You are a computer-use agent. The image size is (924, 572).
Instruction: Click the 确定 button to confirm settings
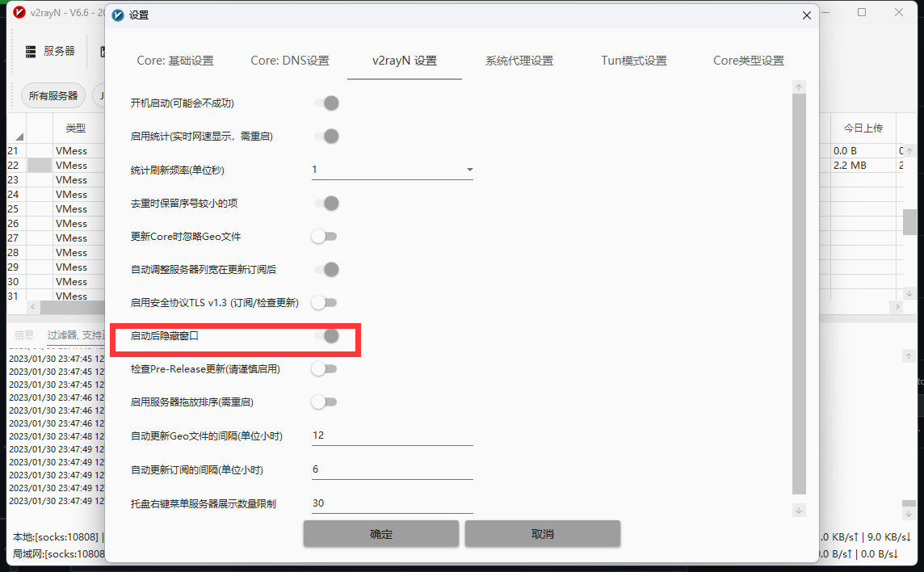[380, 533]
